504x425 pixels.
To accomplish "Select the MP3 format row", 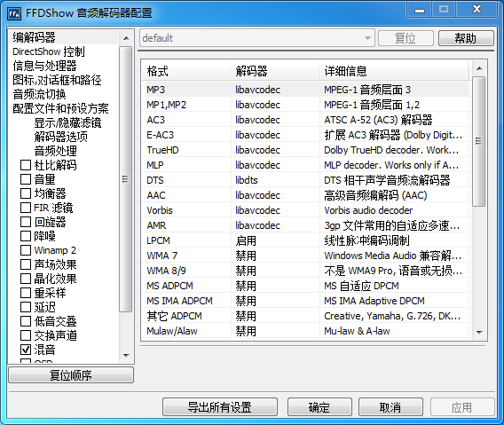I will (305, 90).
